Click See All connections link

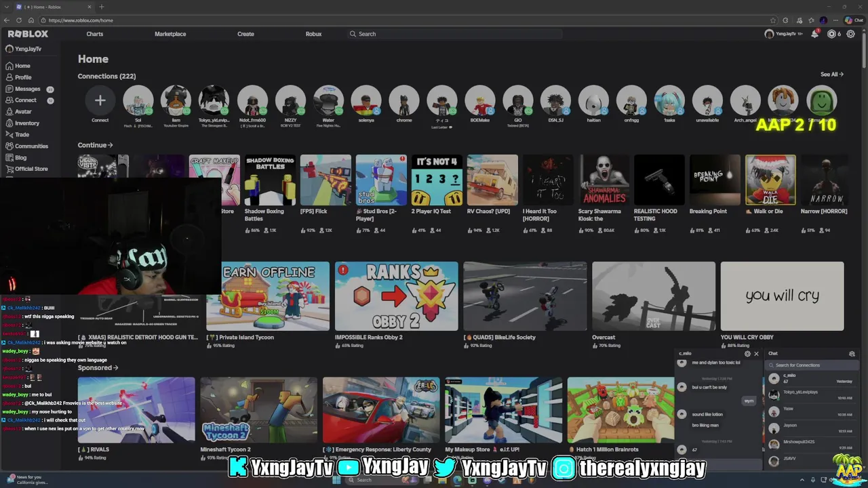tap(832, 75)
